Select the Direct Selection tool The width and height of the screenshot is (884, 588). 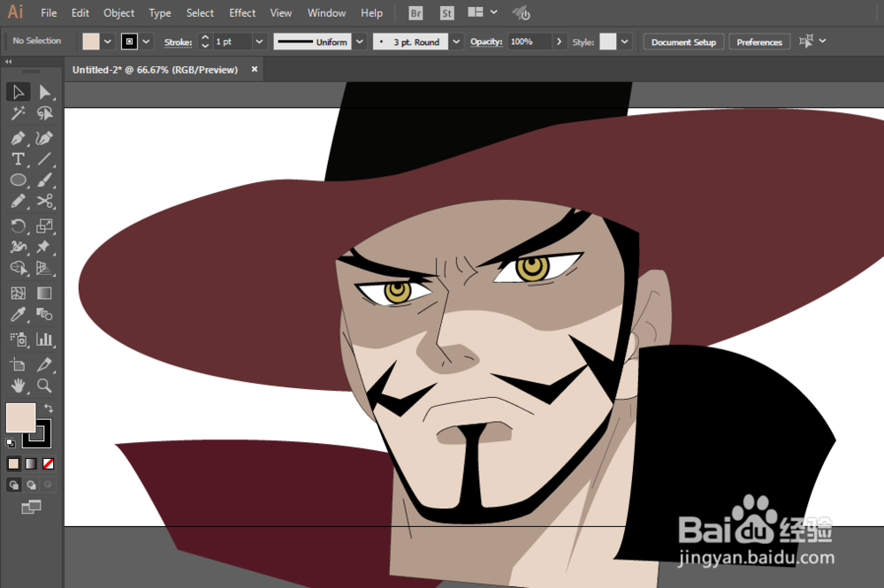44,92
